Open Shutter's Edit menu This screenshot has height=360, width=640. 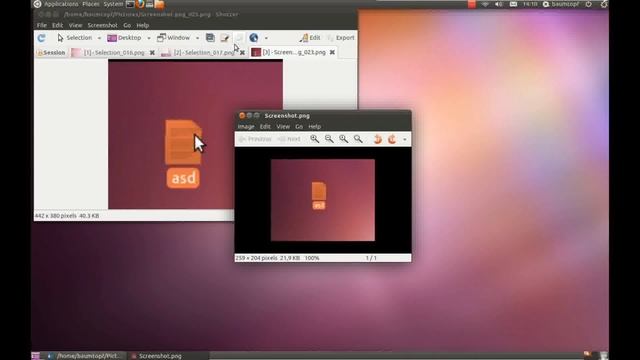tap(57, 25)
